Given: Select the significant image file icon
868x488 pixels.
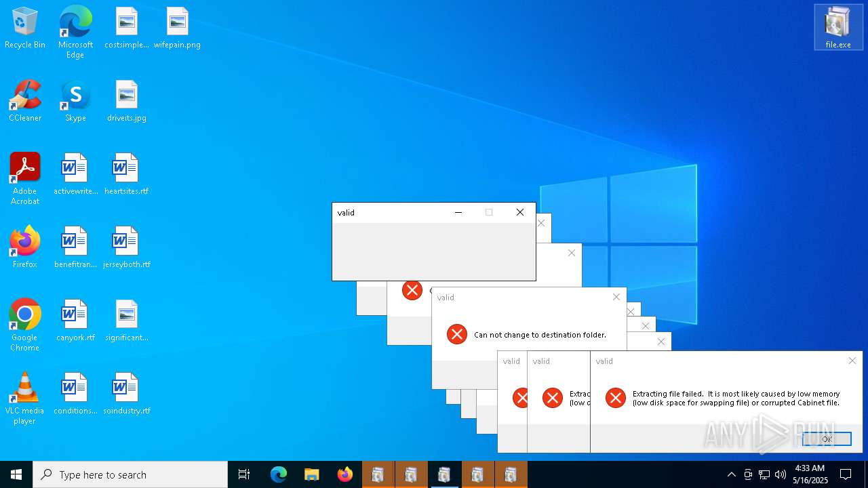Looking at the screenshot, I should [127, 321].
